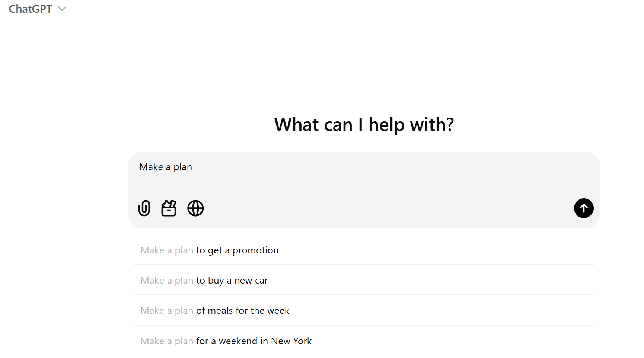This screenshot has width=644, height=358.
Task: Click the ChatGPT label in the header
Action: (x=30, y=9)
